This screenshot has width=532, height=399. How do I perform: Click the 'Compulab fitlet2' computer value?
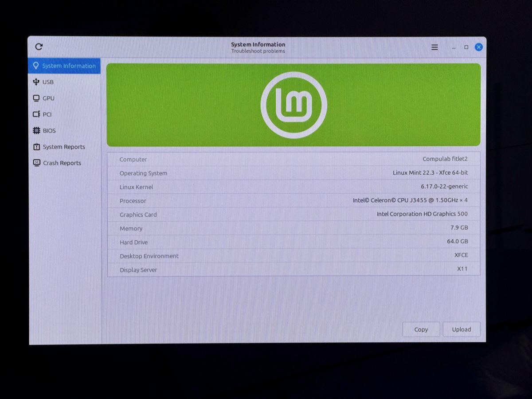[x=445, y=159]
